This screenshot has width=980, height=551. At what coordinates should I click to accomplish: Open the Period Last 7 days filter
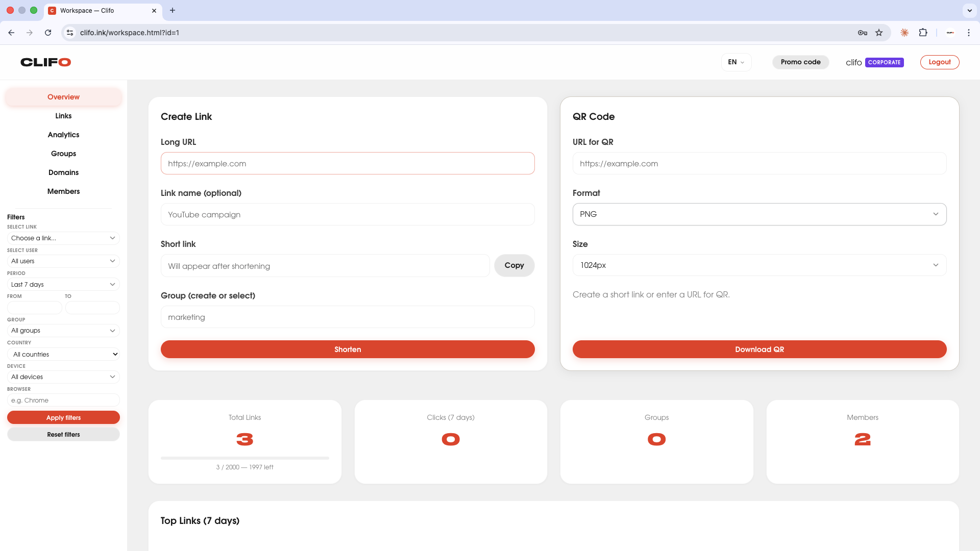63,285
